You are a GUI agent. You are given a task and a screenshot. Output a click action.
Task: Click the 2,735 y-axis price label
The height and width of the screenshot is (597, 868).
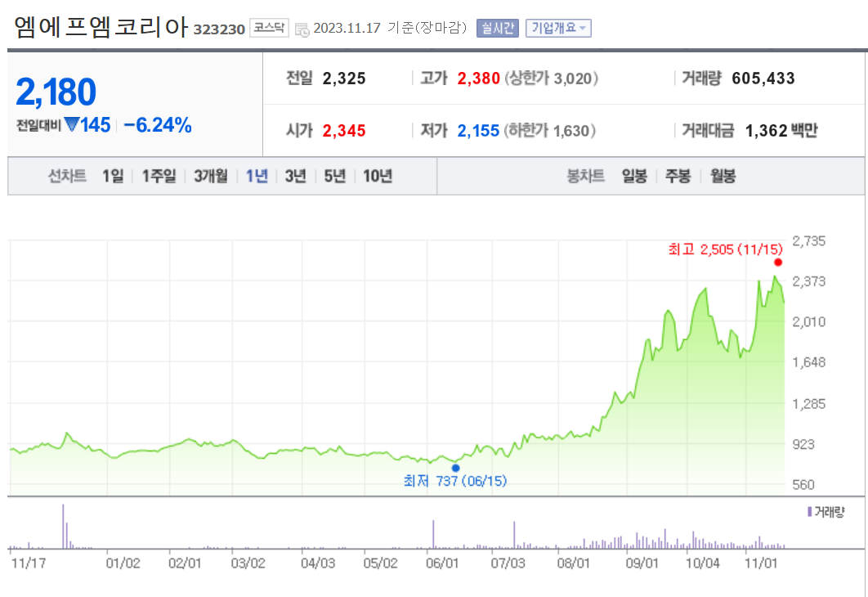tap(809, 241)
